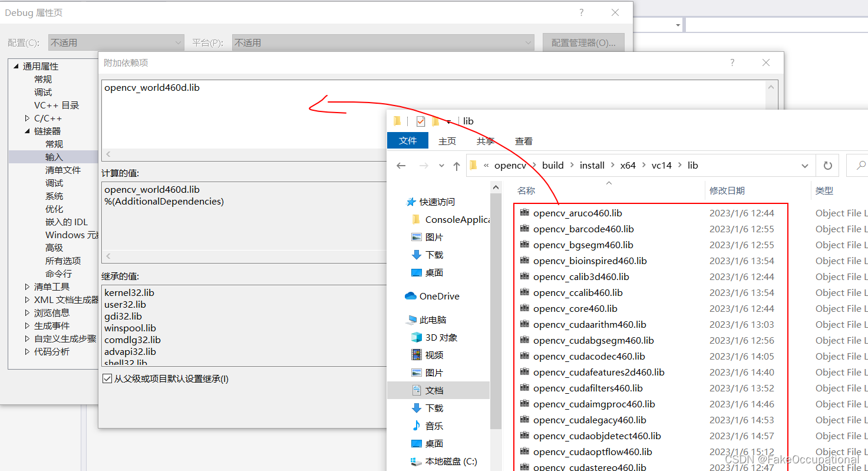
Task: Open ConsoleApplica folder under quick access
Action: [x=451, y=219]
